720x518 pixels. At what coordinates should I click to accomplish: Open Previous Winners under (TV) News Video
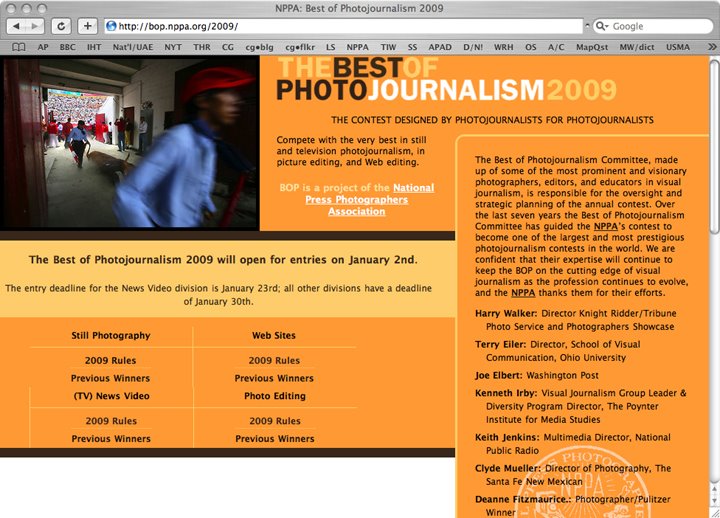coord(111,439)
